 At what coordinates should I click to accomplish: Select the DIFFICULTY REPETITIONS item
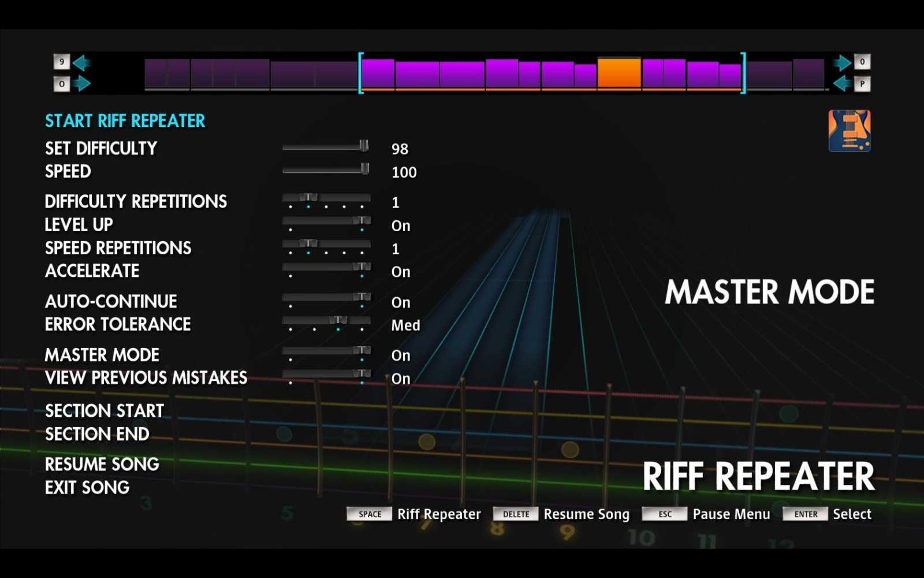tap(136, 202)
